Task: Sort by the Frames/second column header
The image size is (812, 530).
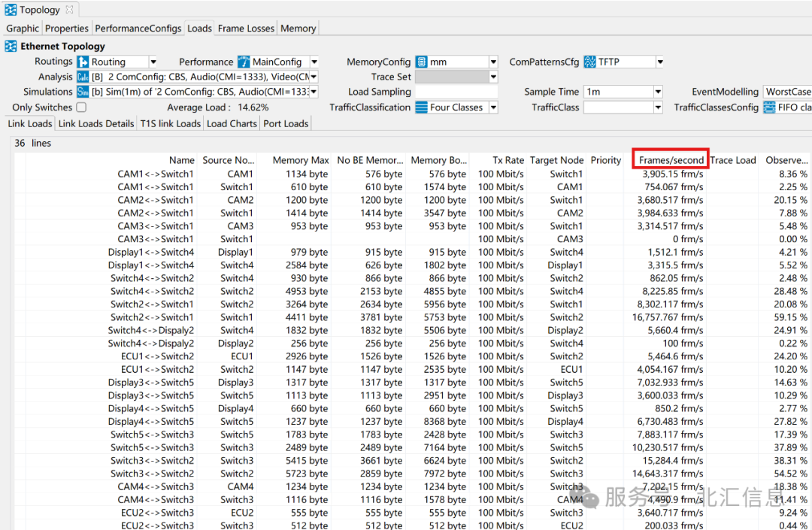Action: [x=671, y=160]
